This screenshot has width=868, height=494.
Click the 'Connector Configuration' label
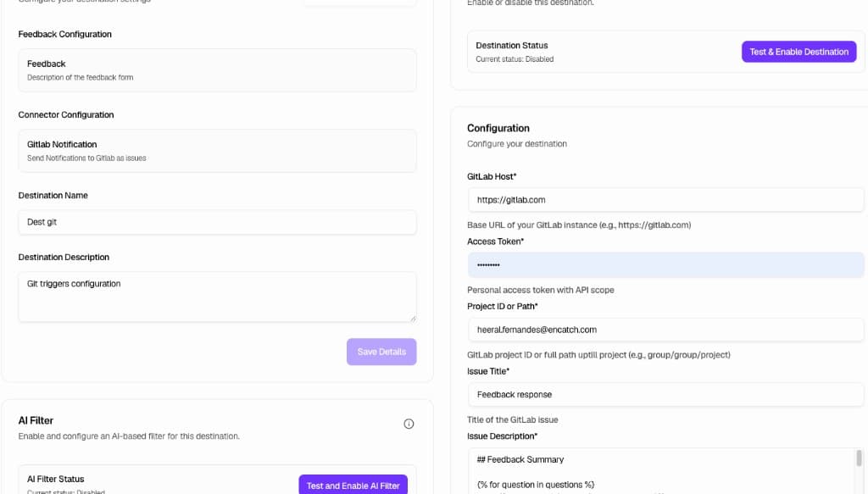click(x=66, y=115)
